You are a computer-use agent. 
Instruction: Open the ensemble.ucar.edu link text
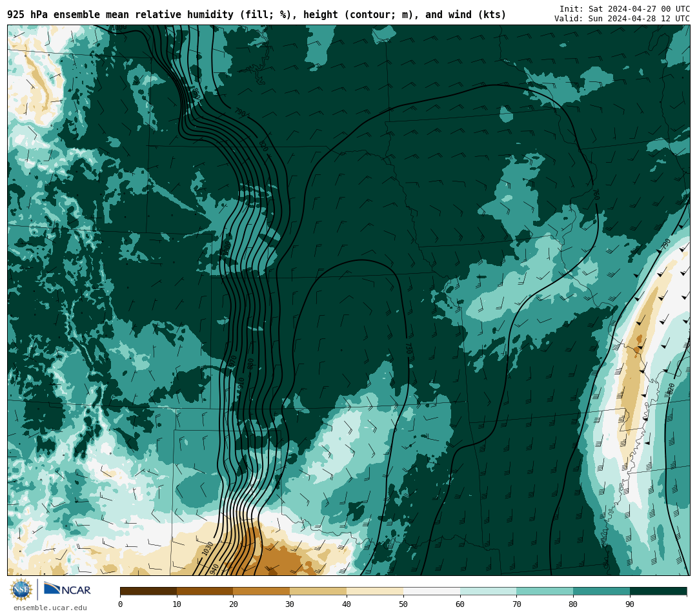coord(50,608)
